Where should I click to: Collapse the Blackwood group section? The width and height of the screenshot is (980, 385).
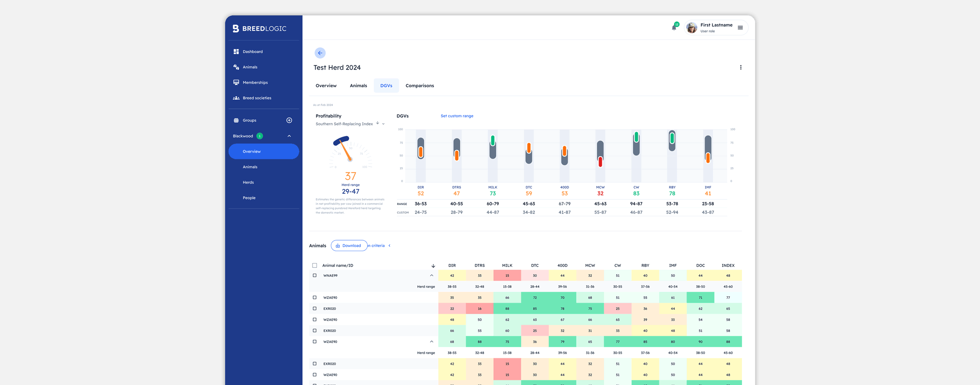(x=289, y=136)
